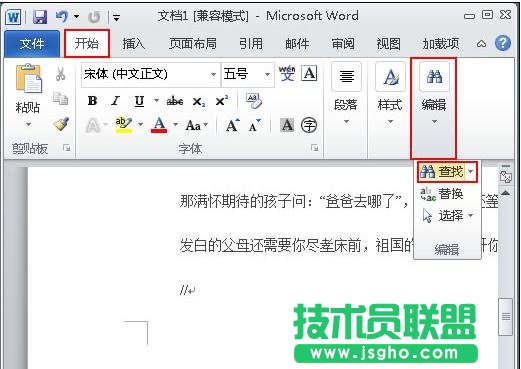The height and width of the screenshot is (369, 521).
Task: Expand the font size dropdown arrow
Action: 267,74
